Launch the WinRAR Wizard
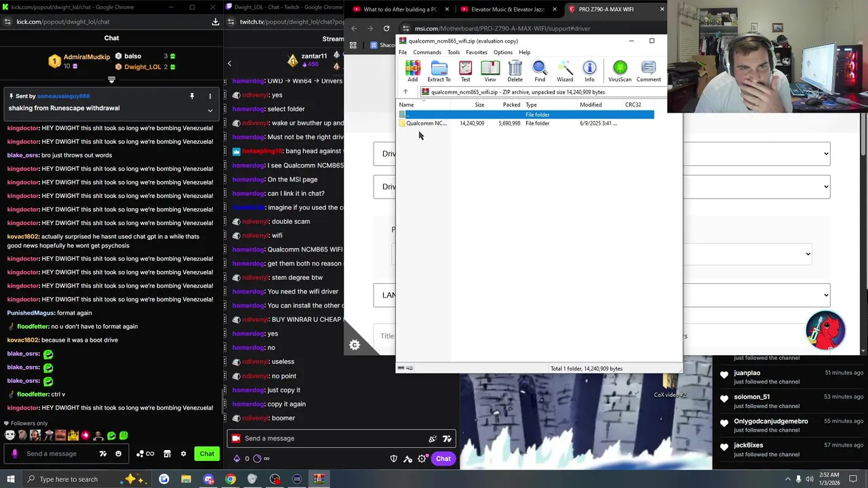 [565, 71]
